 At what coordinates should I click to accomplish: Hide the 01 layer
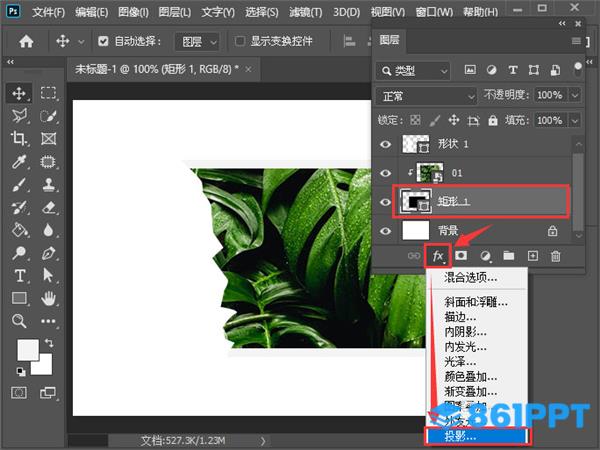click(x=385, y=173)
